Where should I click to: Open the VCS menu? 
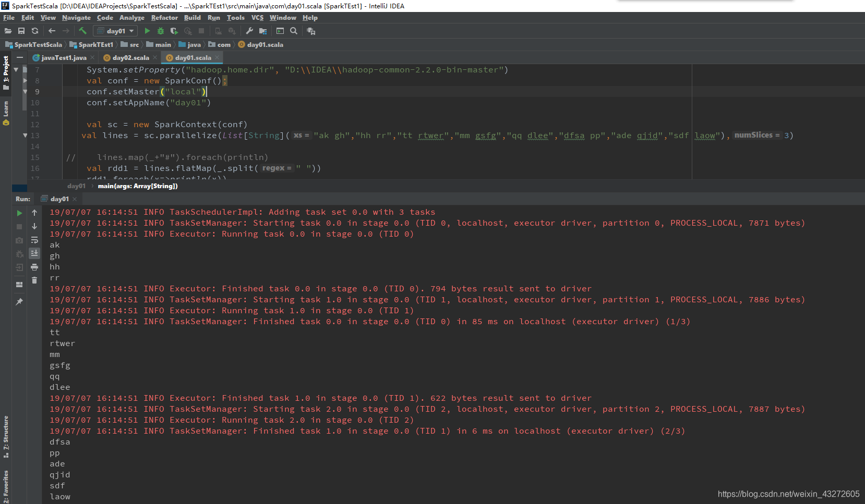pyautogui.click(x=257, y=17)
